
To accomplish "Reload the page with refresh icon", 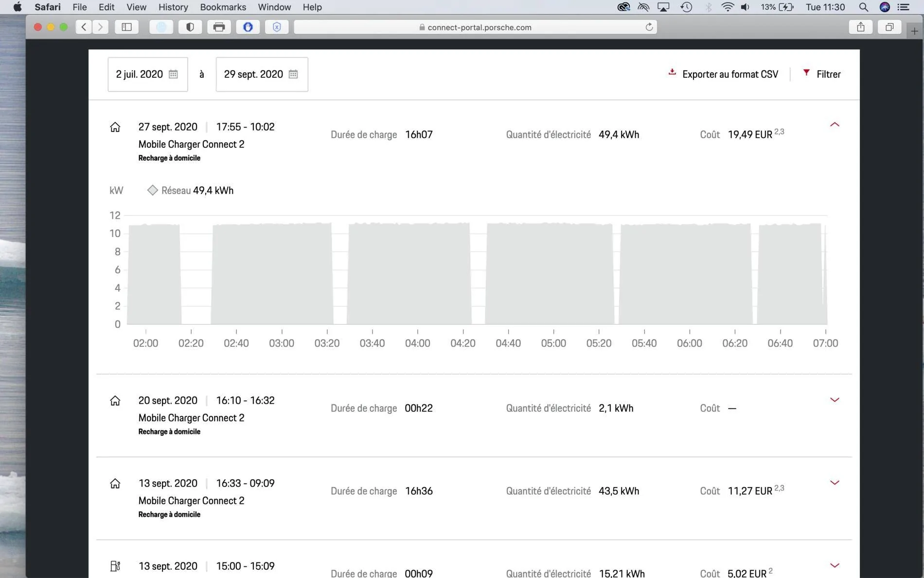I will click(649, 27).
